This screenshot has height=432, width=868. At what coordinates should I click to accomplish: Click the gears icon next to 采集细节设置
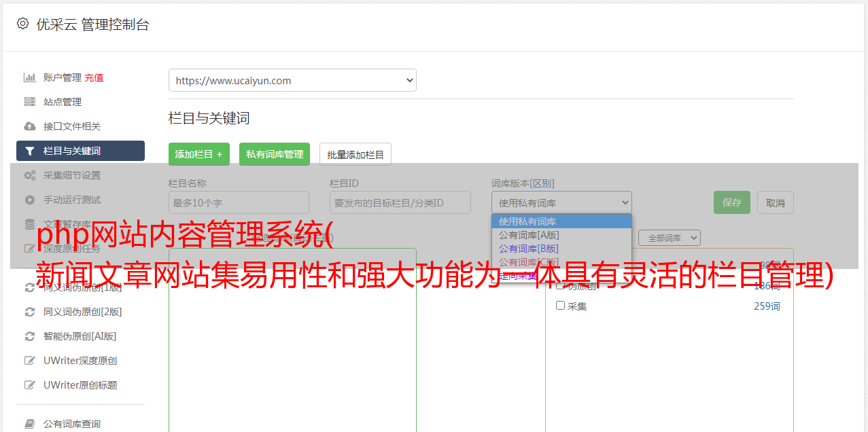click(x=30, y=175)
